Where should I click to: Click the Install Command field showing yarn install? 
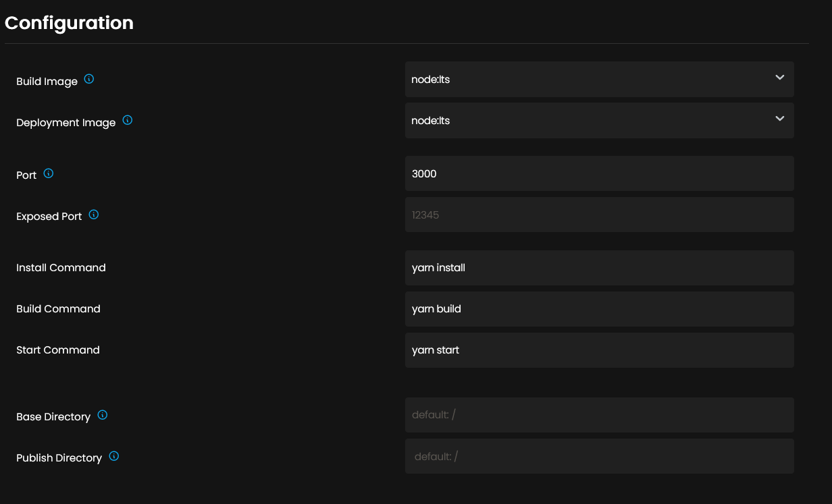(x=599, y=268)
